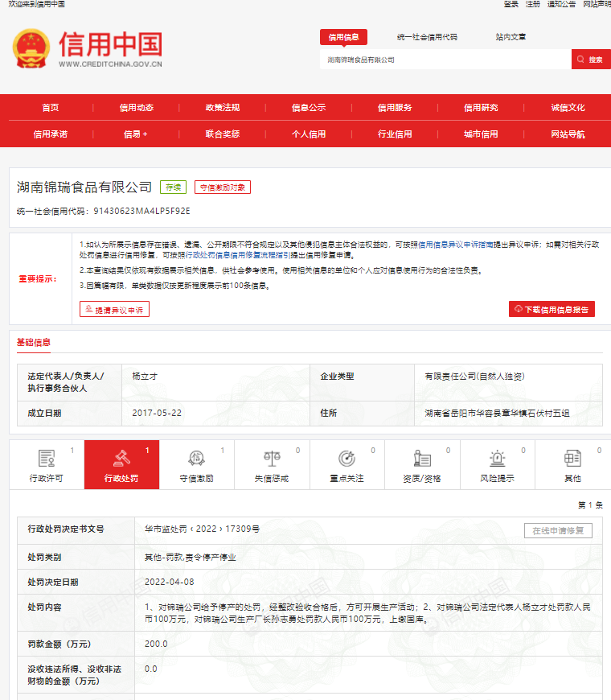Viewport: 611px width, 700px height.
Task: Open the 信用承诺 menu item
Action: [x=51, y=134]
